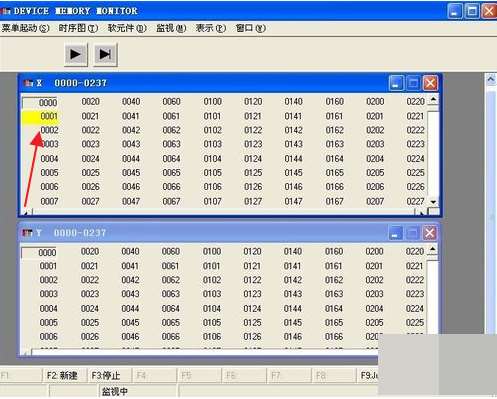
Task: Open the 窗口(W) menu
Action: [x=251, y=28]
